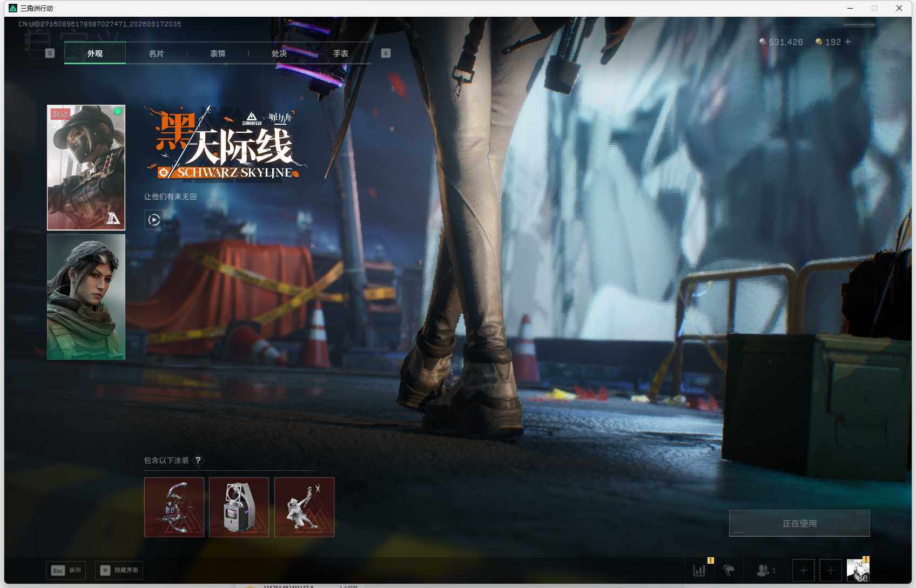Click the Q previous-tab key icon

(x=50, y=53)
